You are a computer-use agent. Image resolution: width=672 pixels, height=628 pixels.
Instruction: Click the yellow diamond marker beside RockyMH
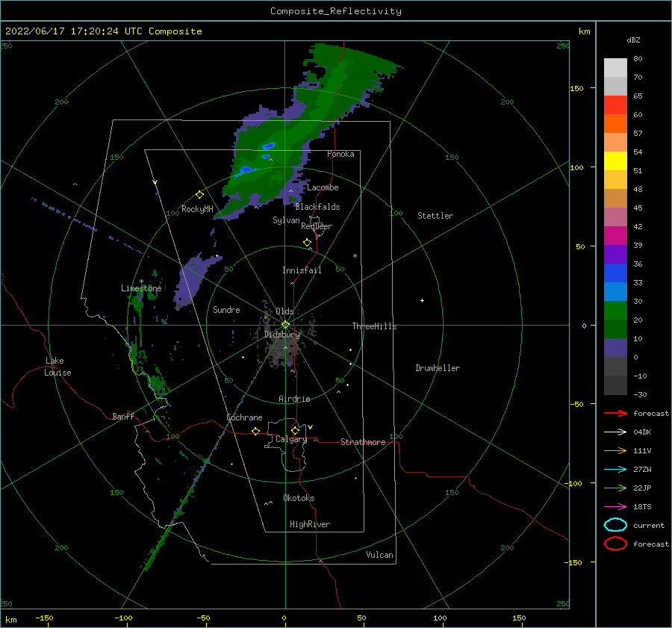199,195
